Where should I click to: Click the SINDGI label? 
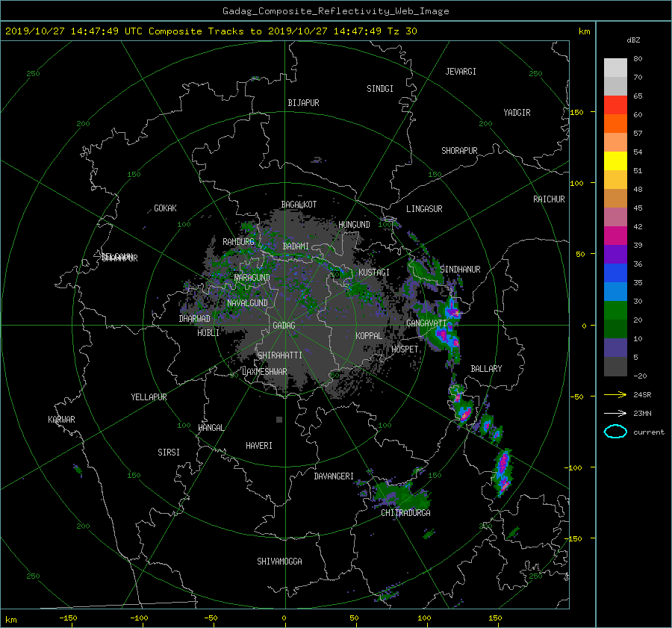tap(380, 89)
